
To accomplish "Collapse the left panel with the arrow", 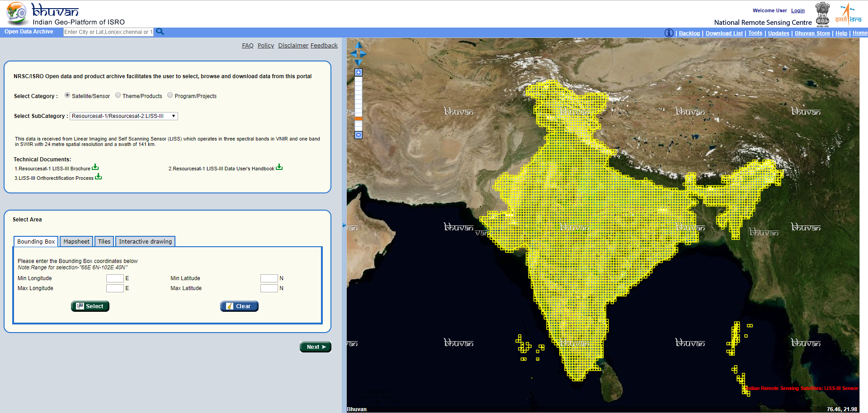I will point(344,225).
